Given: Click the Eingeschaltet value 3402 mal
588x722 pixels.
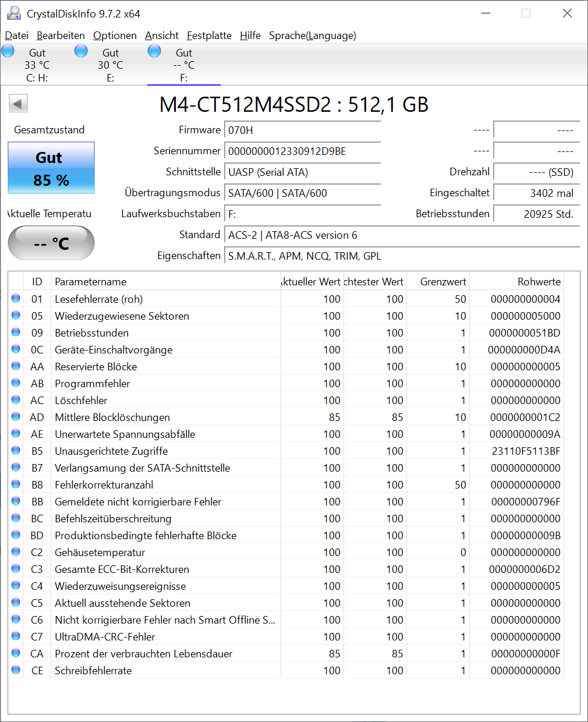Looking at the screenshot, I should [x=536, y=193].
